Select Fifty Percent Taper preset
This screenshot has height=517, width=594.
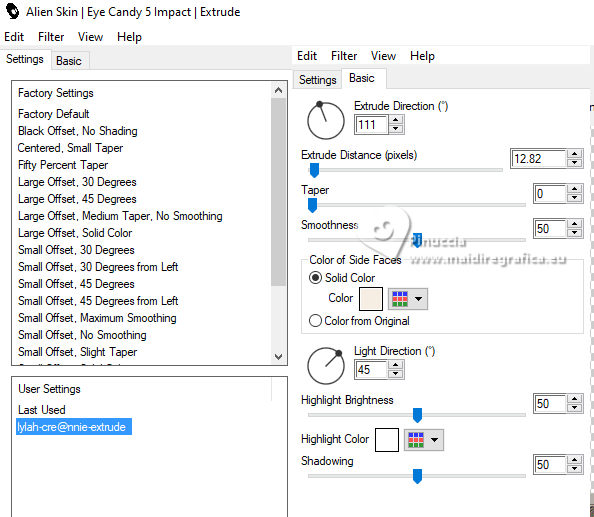tap(63, 165)
